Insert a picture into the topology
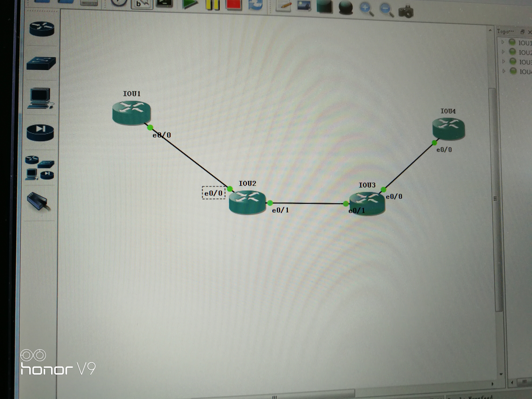Image resolution: width=532 pixels, height=399 pixels. [x=304, y=6]
